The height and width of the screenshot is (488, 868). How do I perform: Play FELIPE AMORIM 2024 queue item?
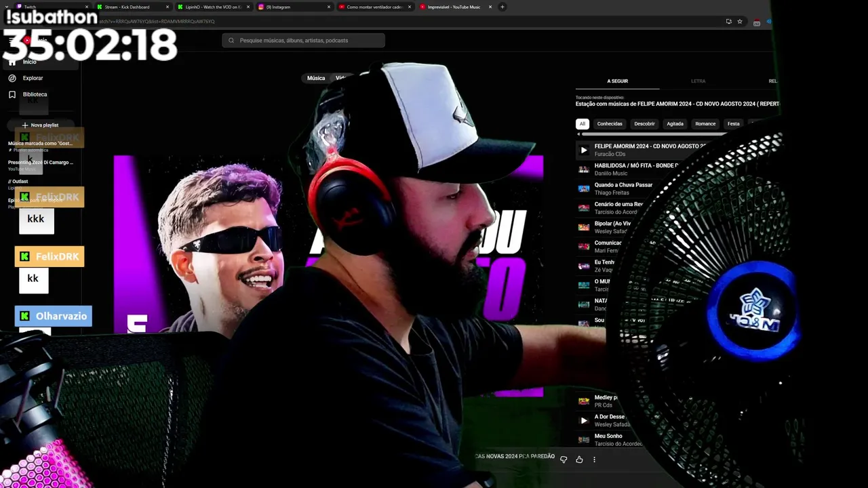584,150
